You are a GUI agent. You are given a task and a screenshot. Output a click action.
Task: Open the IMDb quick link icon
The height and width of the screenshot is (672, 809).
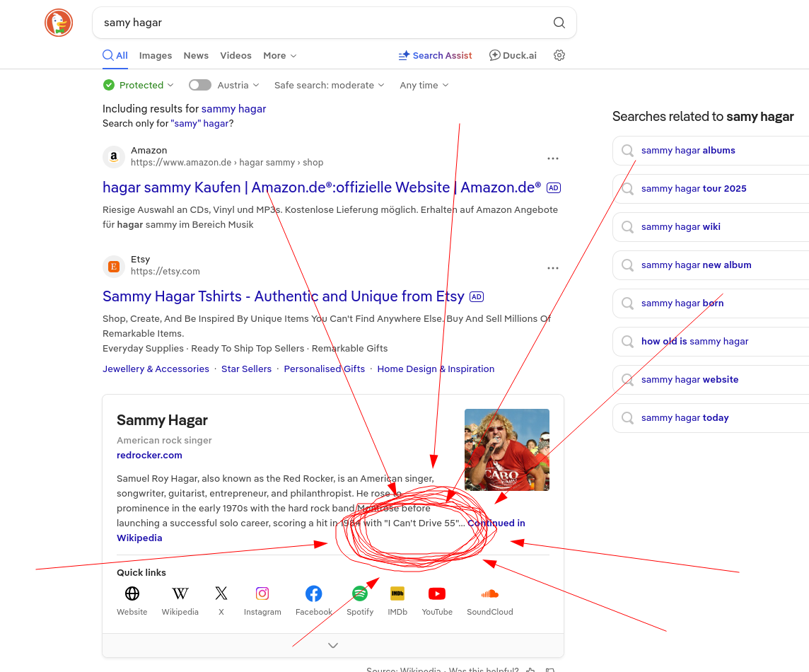[397, 593]
